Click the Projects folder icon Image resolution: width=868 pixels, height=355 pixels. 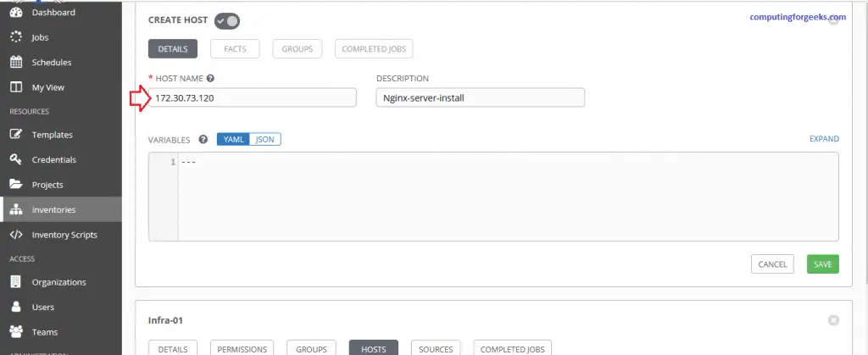click(x=16, y=184)
